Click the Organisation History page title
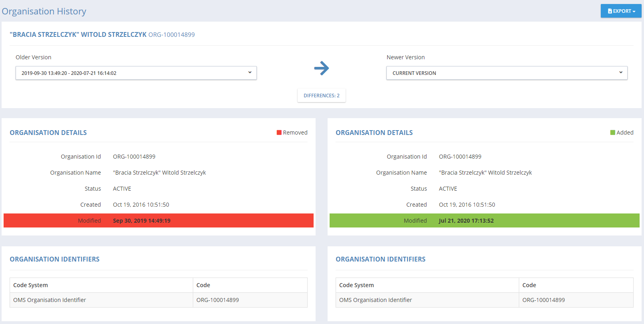Viewport: 644px width, 324px height. (x=44, y=11)
